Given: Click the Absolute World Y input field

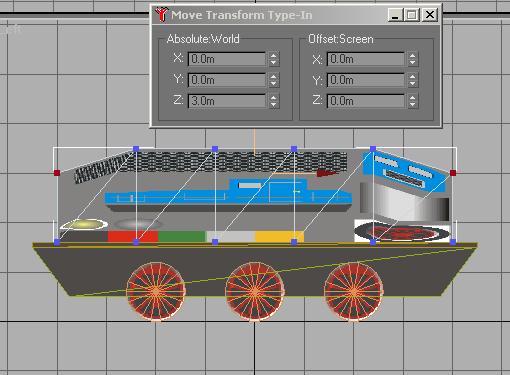Looking at the screenshot, I should 227,80.
